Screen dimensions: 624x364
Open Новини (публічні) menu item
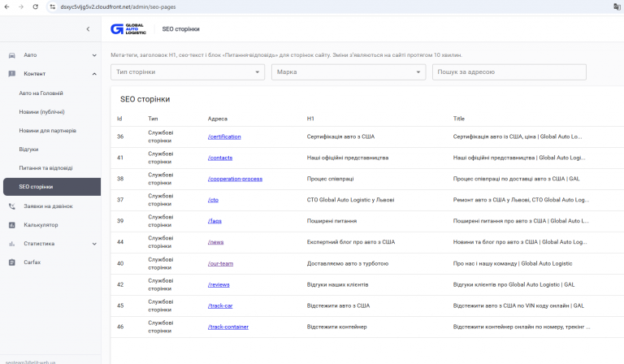[x=41, y=112]
